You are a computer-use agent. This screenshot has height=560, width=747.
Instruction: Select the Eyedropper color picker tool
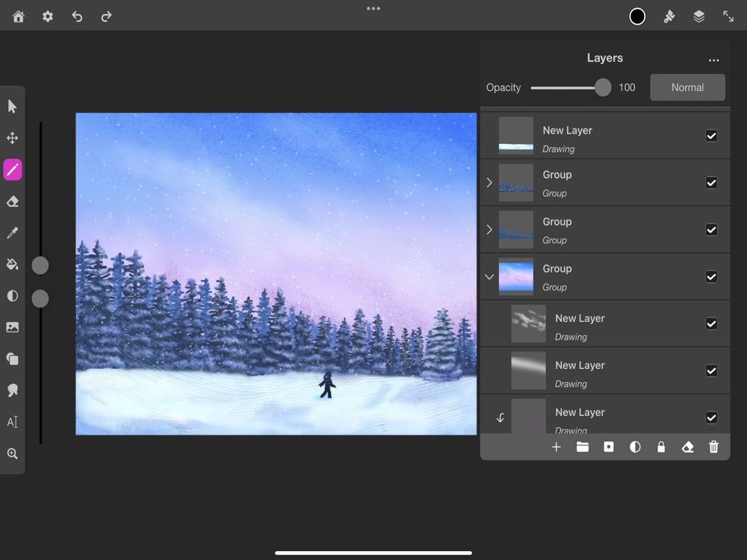[x=12, y=234]
